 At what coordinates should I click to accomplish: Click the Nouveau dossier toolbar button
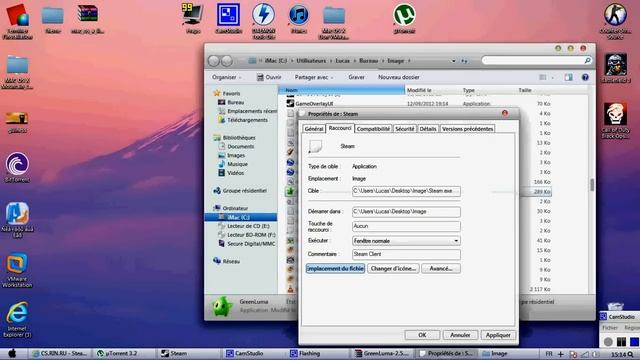coord(398,77)
